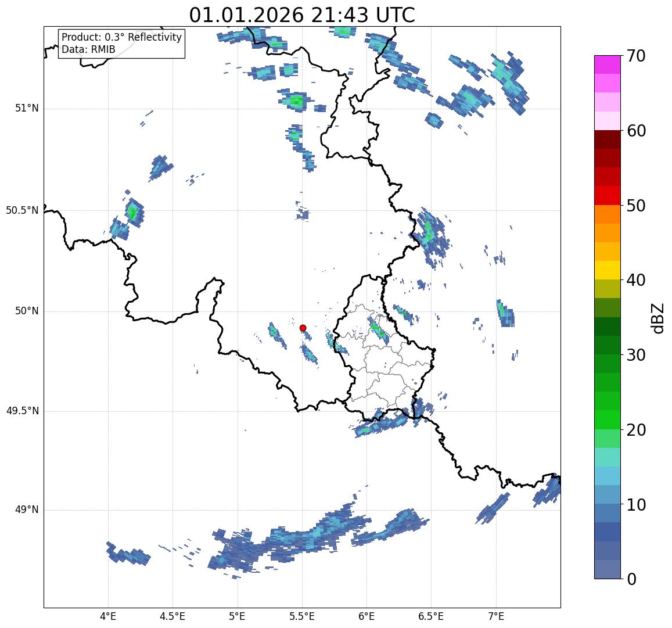
Task: Click the 60 tick on colorbar
Action: (x=636, y=131)
